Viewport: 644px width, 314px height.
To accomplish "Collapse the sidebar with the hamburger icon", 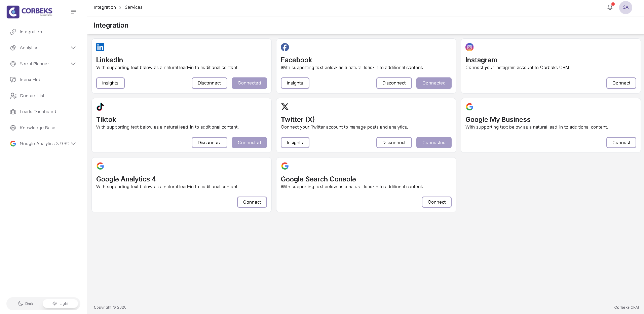I will [x=74, y=12].
